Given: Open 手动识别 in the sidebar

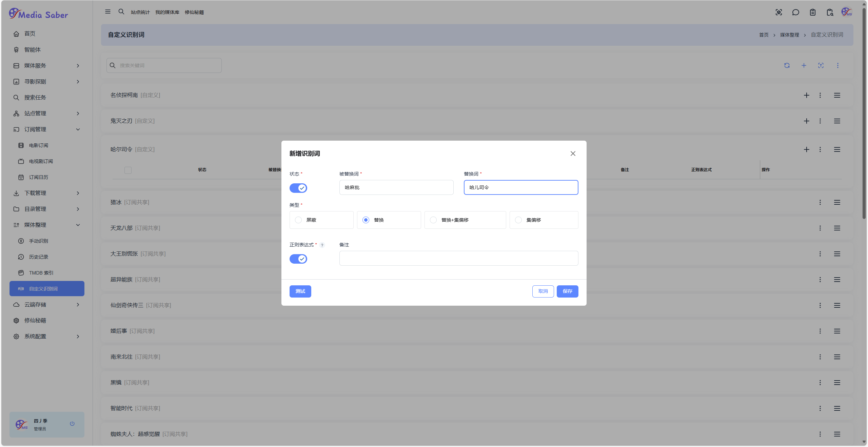Looking at the screenshot, I should [39, 241].
